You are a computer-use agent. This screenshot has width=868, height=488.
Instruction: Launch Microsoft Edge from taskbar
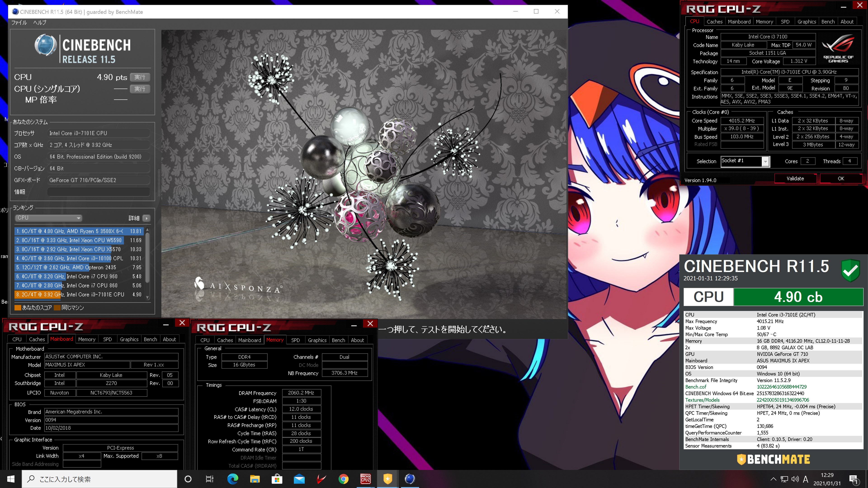pos(233,479)
